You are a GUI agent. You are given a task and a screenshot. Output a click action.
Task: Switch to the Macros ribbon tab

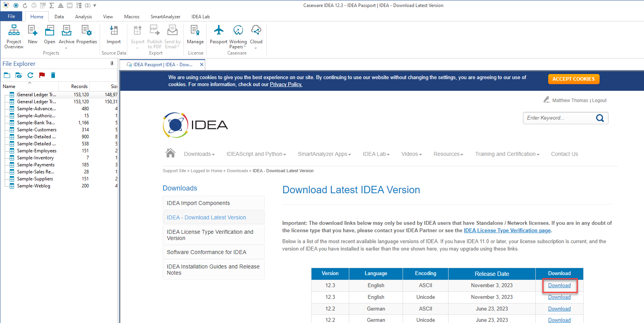[132, 17]
